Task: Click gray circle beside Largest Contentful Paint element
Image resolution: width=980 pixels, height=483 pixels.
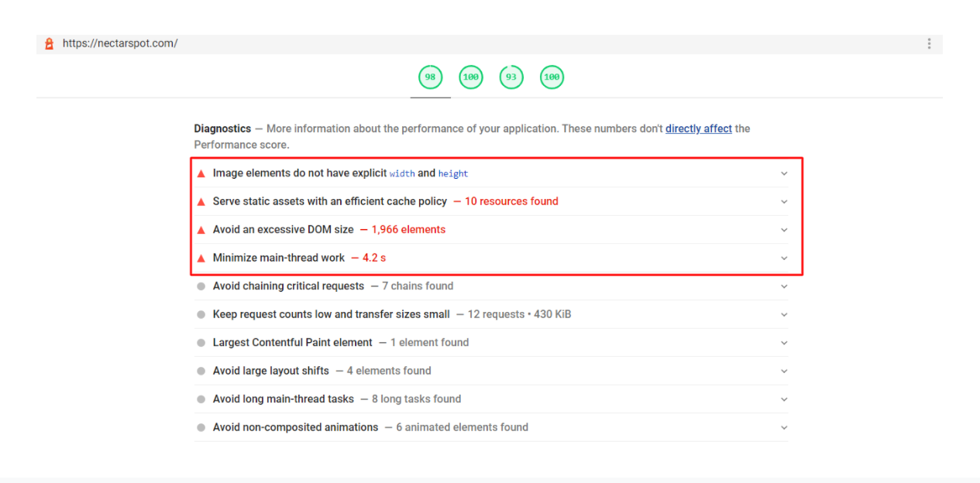Action: [x=201, y=343]
